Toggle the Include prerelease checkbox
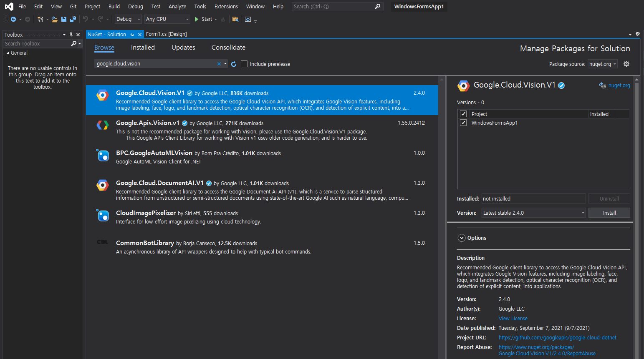 tap(244, 64)
